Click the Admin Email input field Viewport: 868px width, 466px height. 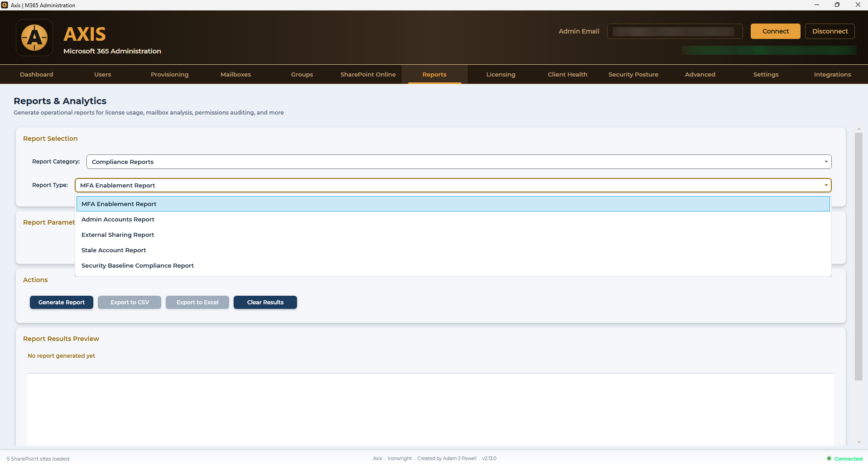coord(675,31)
